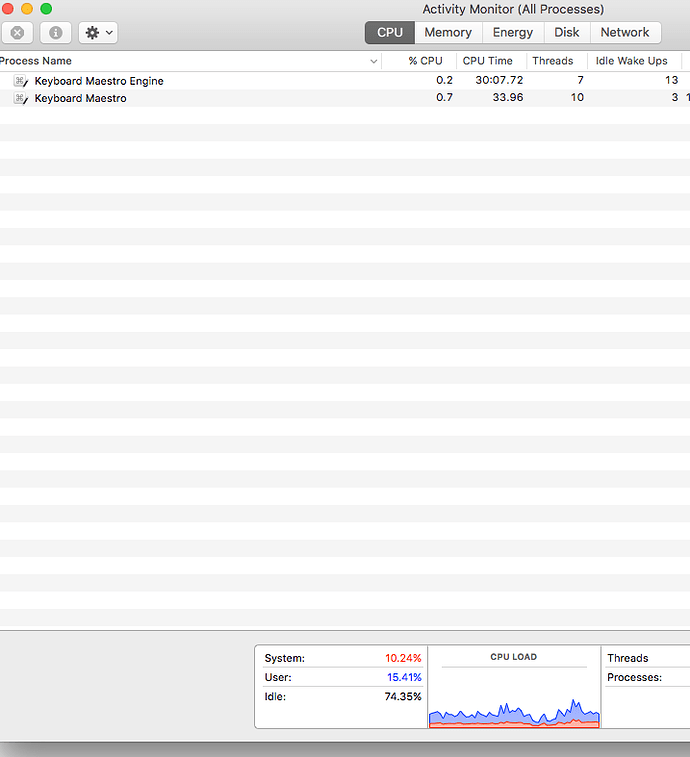Image resolution: width=690 pixels, height=757 pixels.
Task: Click the Threads label in the summary panel
Action: click(x=628, y=658)
